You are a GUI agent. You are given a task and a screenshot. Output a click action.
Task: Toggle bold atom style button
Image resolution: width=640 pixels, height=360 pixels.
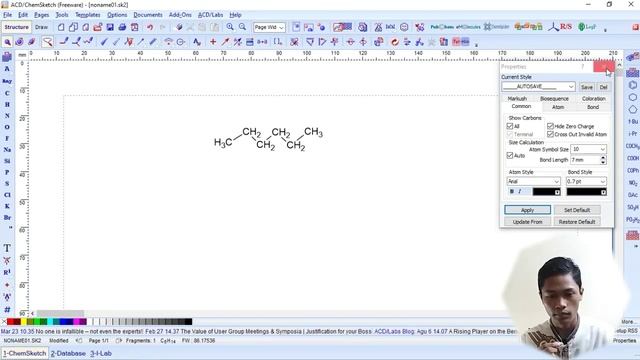pos(511,191)
